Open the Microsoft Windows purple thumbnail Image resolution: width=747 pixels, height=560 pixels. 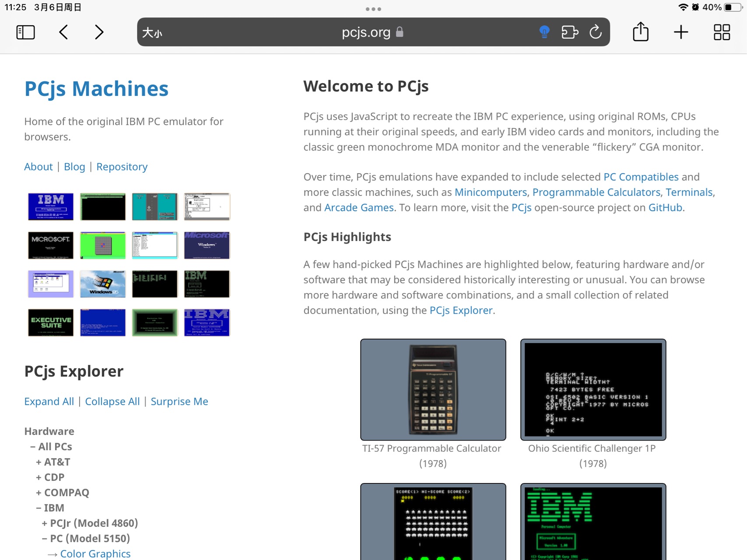[207, 245]
